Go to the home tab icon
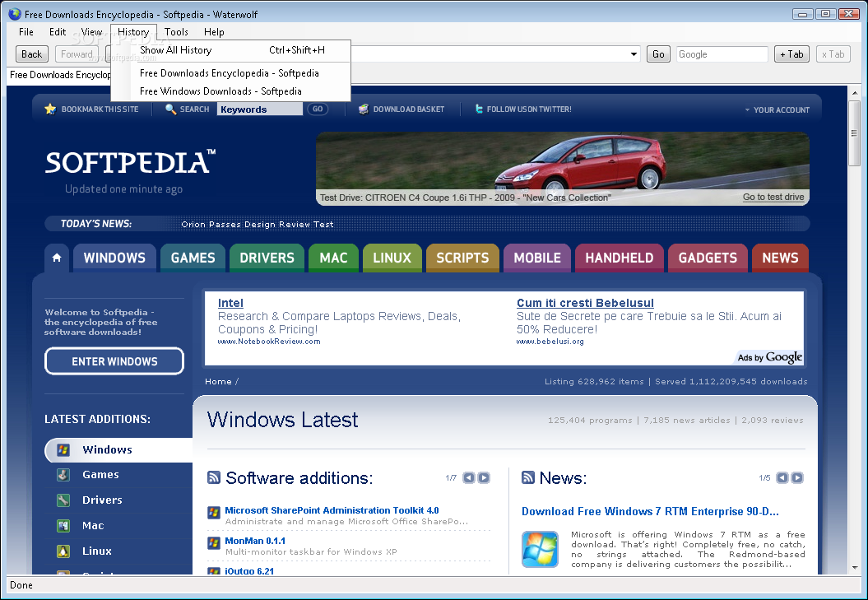 click(57, 258)
